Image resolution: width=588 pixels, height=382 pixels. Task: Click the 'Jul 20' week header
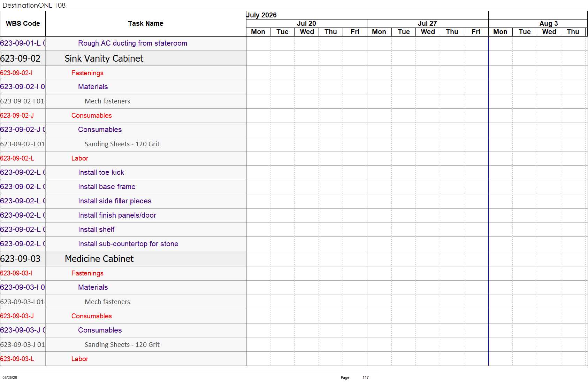[306, 23]
